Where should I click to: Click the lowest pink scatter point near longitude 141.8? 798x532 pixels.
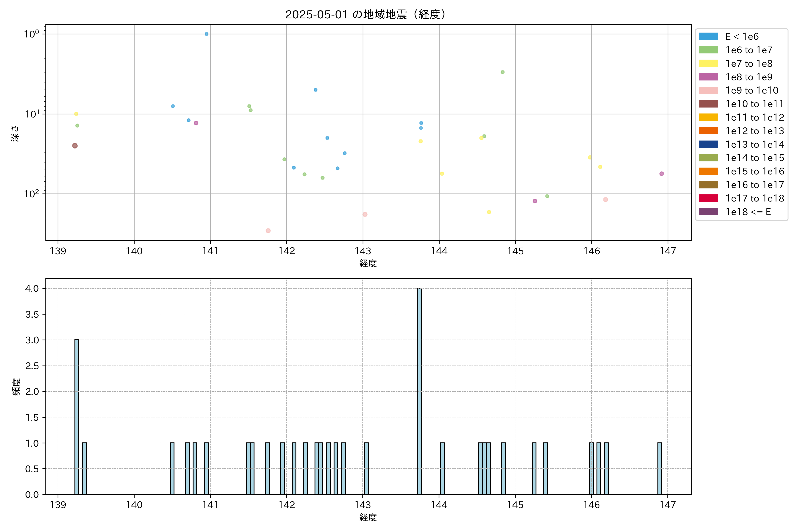click(268, 231)
